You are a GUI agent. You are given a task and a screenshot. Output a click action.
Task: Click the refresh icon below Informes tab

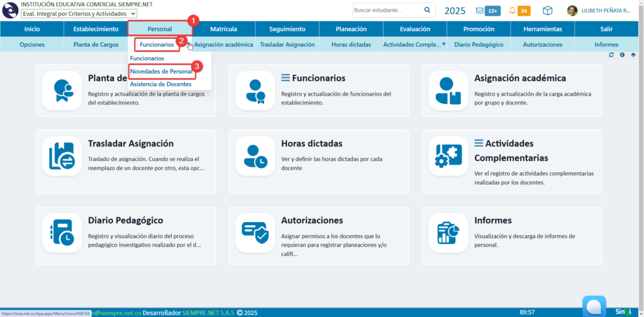[x=611, y=55]
